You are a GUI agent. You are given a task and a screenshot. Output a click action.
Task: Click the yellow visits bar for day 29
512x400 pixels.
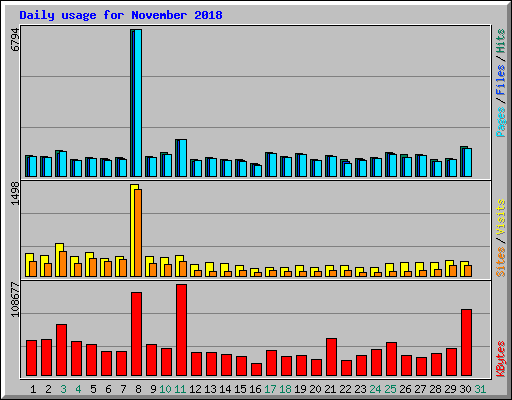448,268
